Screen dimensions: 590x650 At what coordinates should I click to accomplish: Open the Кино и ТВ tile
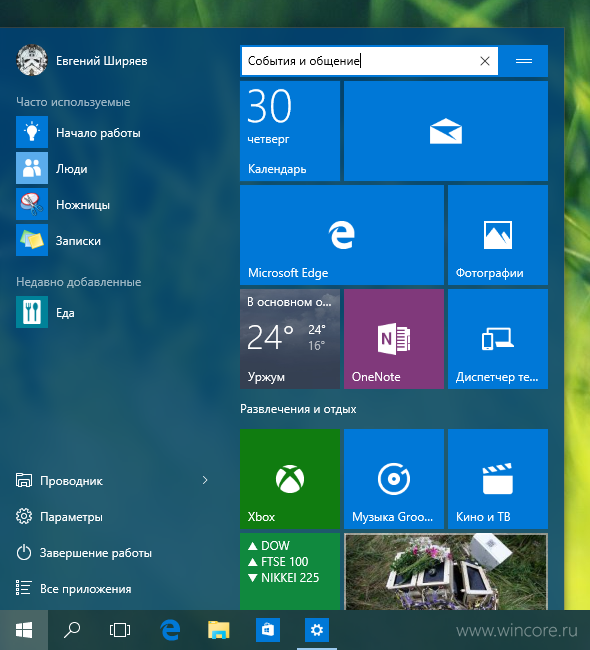498,479
